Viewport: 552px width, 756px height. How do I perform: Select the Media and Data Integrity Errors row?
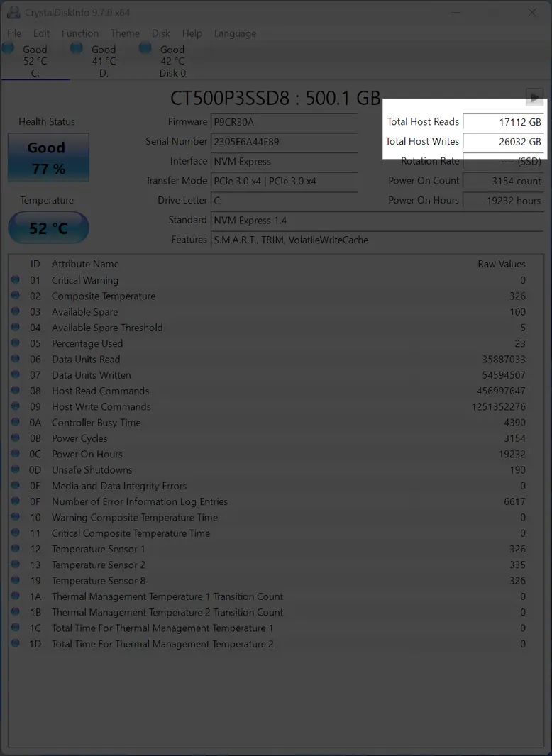pyautogui.click(x=275, y=486)
